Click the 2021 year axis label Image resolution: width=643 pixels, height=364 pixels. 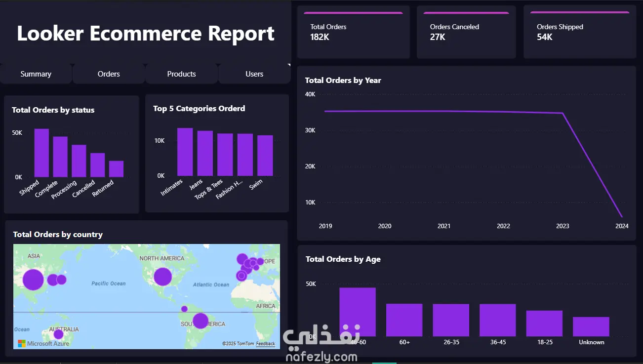click(x=444, y=226)
